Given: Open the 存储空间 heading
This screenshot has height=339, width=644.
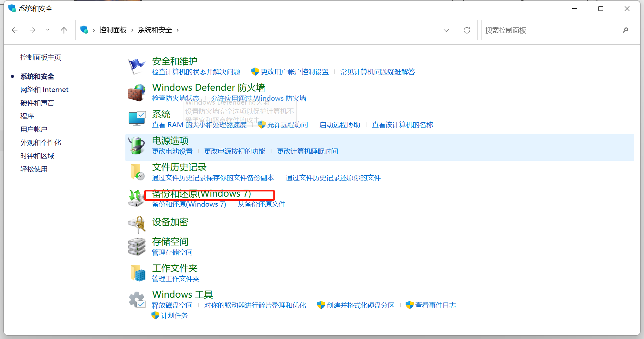Looking at the screenshot, I should (x=170, y=241).
